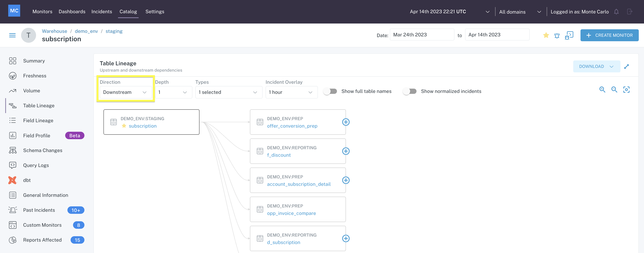
Task: Click the CREATE MONITOR button
Action: pyautogui.click(x=609, y=35)
